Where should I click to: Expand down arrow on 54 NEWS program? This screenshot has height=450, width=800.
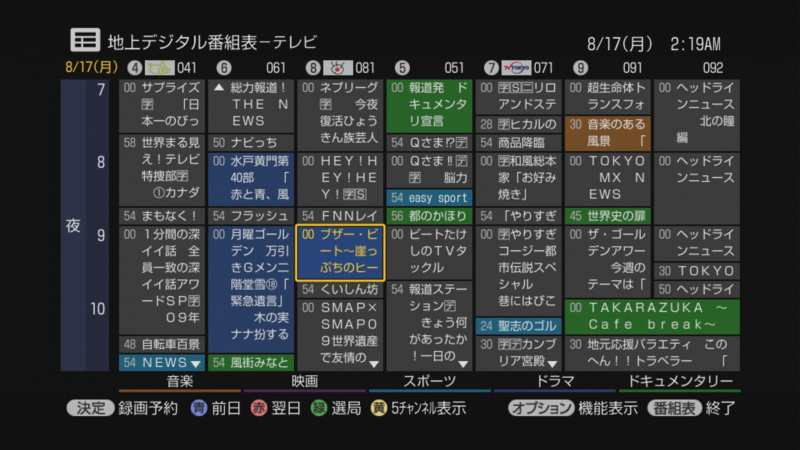196,364
